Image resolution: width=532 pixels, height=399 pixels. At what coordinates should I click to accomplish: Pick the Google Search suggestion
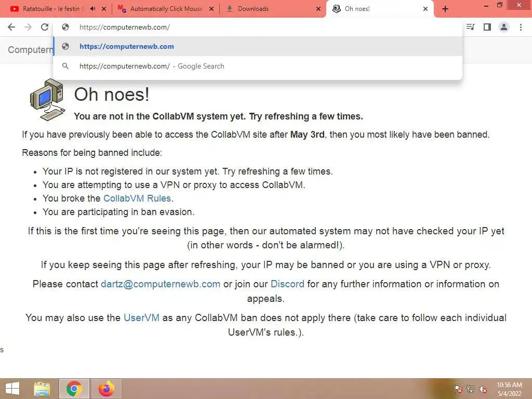click(258, 66)
